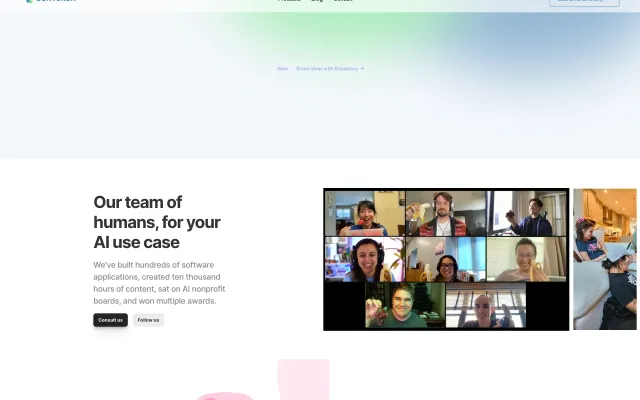
Task: Select video tile of man wearing headphones with banana
Action: click(x=445, y=213)
